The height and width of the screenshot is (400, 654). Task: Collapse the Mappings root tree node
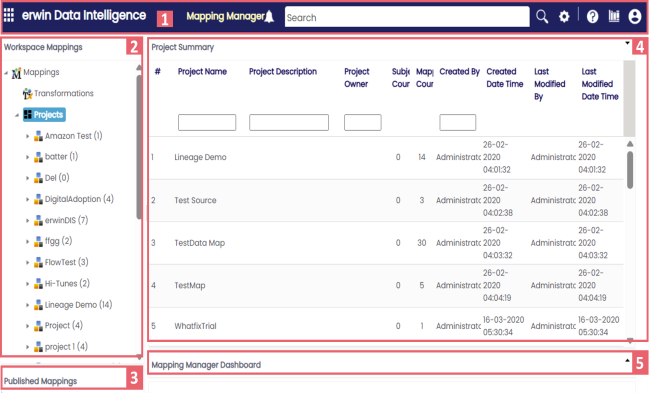(8, 73)
